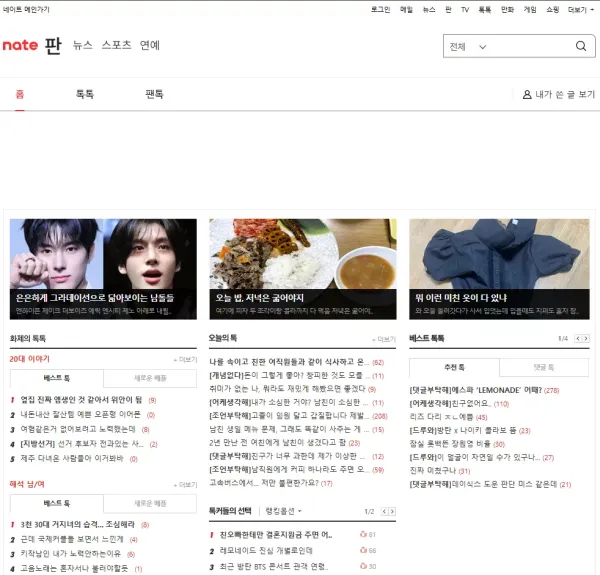The image size is (600, 575).
Task: Select 베스트 톡 tab under 해석 남/여
Action: 57,503
